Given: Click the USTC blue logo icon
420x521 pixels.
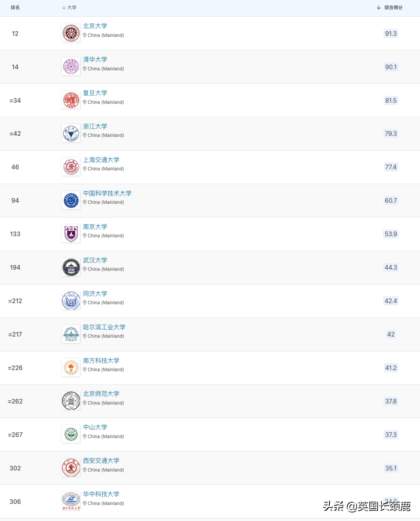Looking at the screenshot, I should tap(71, 201).
